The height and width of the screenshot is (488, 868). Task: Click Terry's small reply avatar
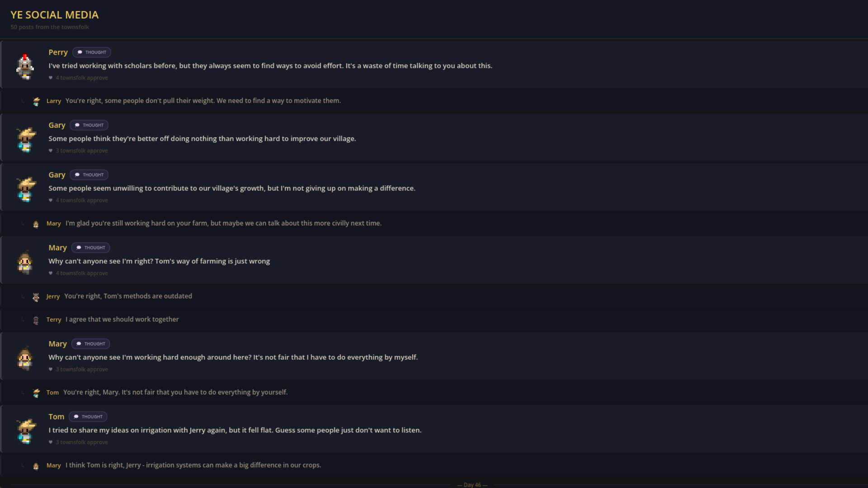[x=36, y=320]
